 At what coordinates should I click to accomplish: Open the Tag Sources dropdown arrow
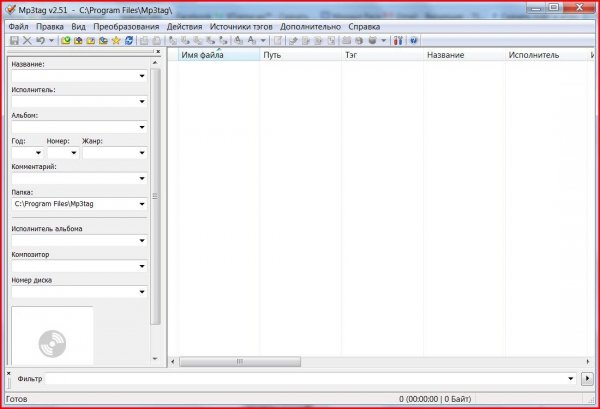coord(383,40)
